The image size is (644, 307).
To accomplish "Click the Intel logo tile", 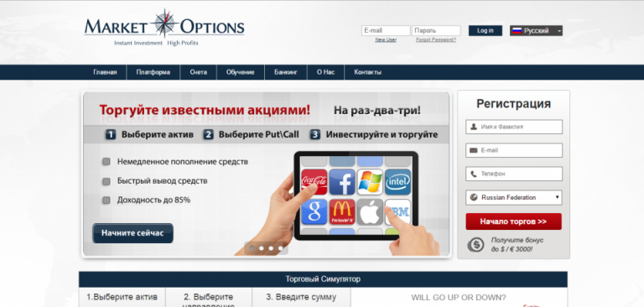I will click(397, 182).
